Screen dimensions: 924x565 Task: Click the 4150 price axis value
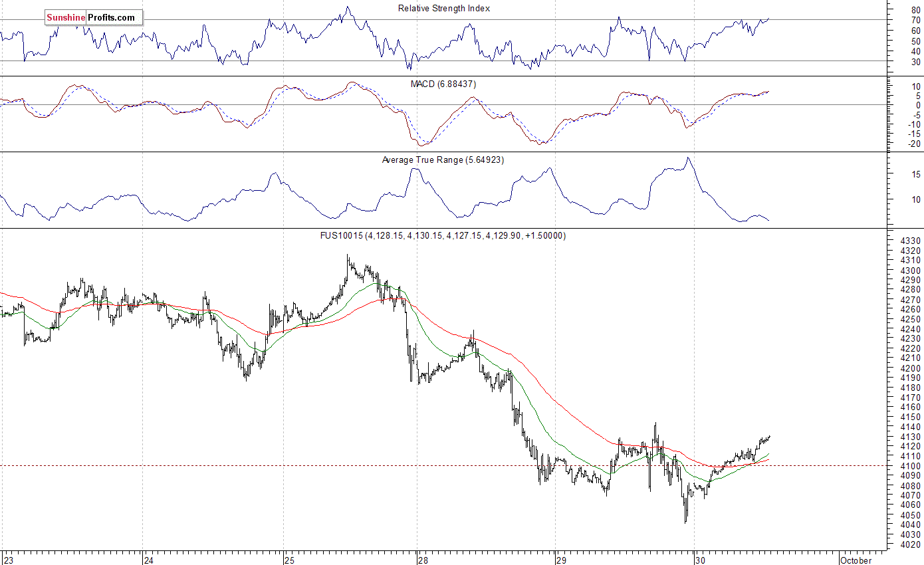[910, 417]
